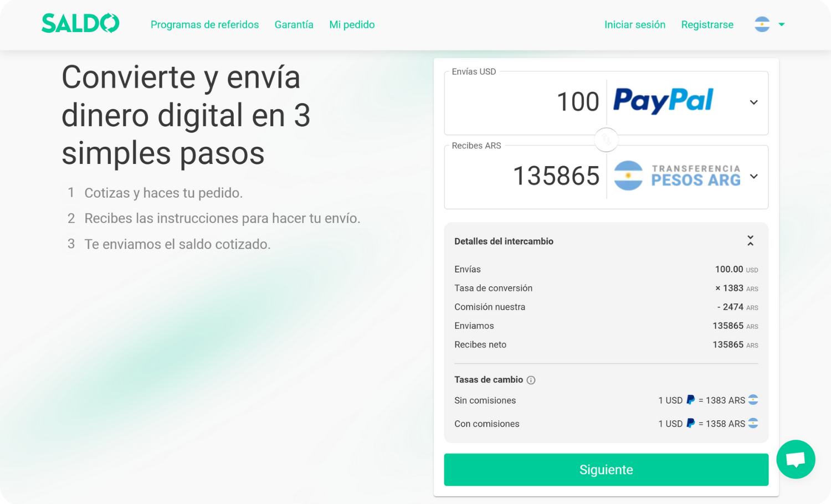Screen dimensions: 831x504
Task: Click the Registrarse link
Action: (707, 24)
